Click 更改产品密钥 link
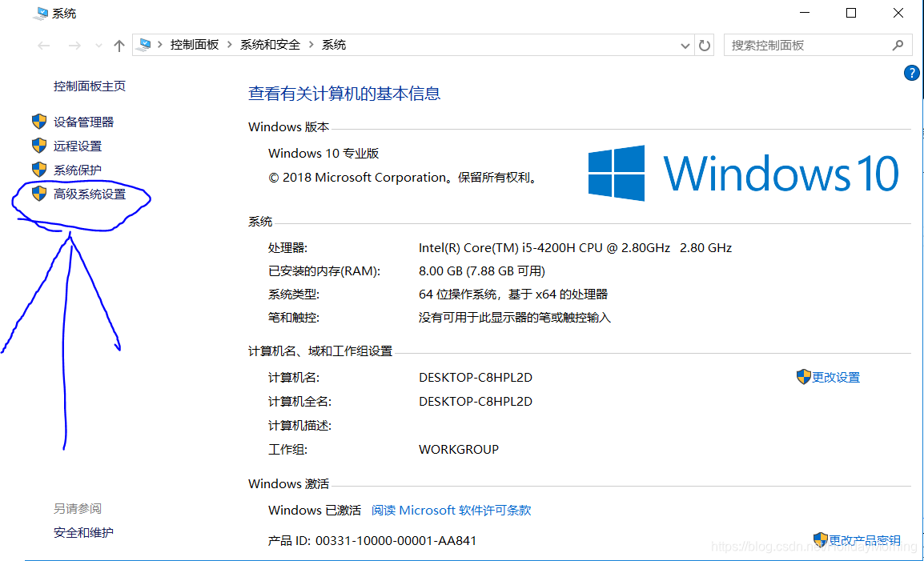 pyautogui.click(x=865, y=539)
